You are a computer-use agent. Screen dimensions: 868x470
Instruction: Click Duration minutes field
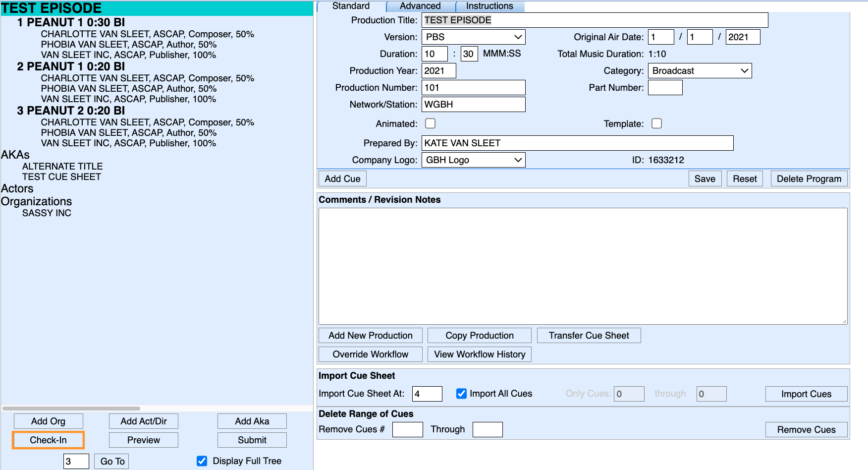434,54
